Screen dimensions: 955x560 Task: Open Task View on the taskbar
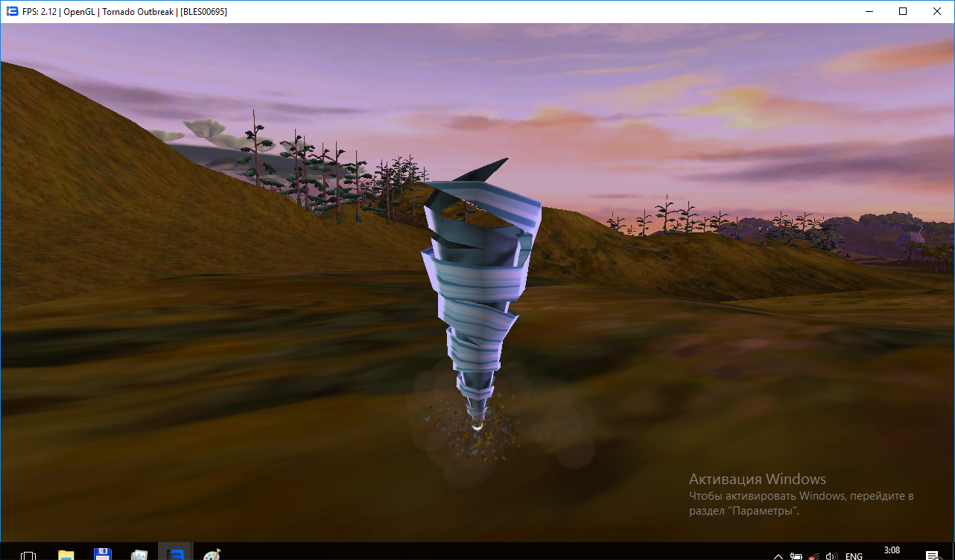point(28,555)
